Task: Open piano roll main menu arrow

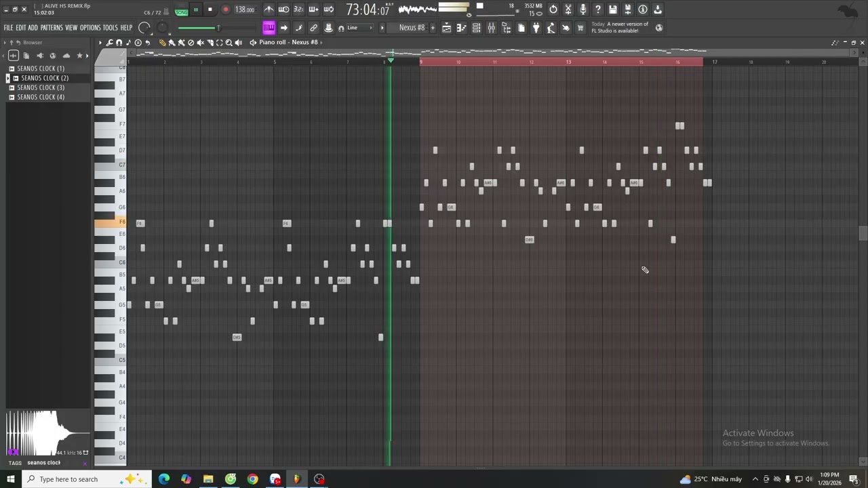Action: point(100,42)
